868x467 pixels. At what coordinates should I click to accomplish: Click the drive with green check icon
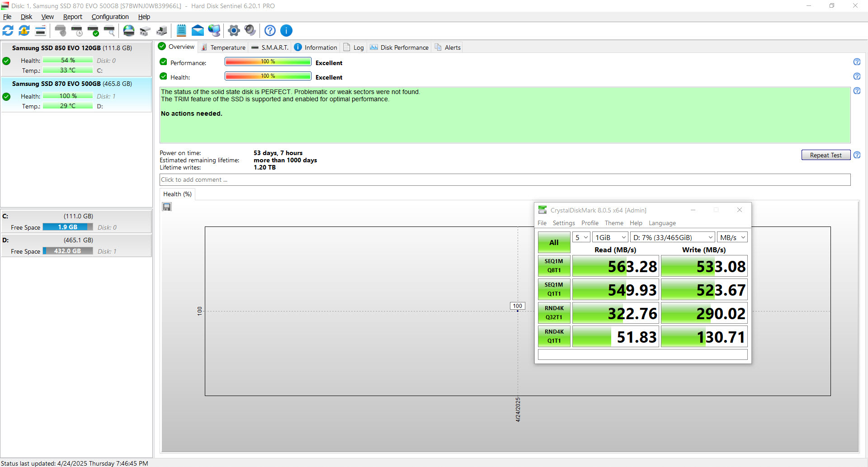(93, 31)
